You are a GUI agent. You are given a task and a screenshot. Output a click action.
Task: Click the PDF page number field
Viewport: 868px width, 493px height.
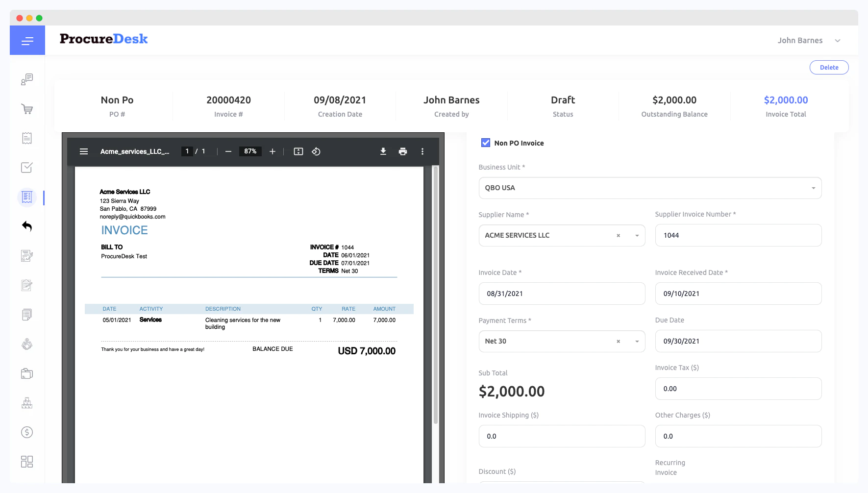(187, 151)
